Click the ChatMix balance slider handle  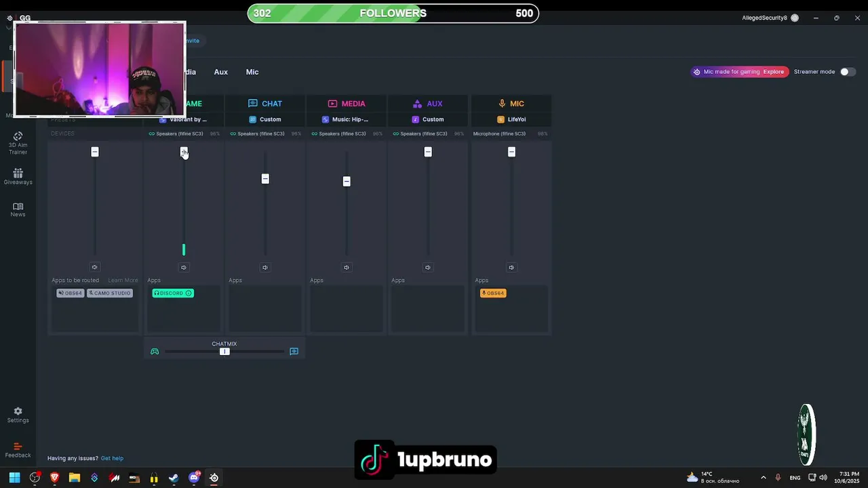(x=224, y=351)
